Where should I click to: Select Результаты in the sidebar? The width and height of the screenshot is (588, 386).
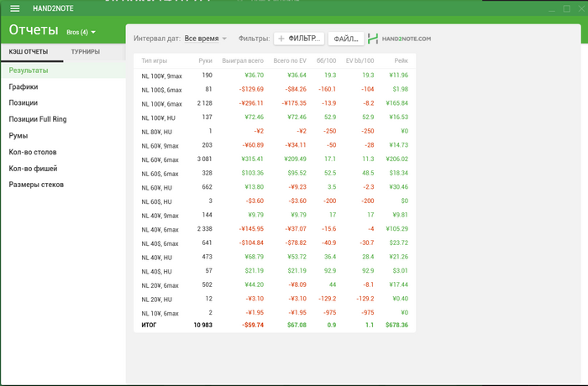coord(63,70)
